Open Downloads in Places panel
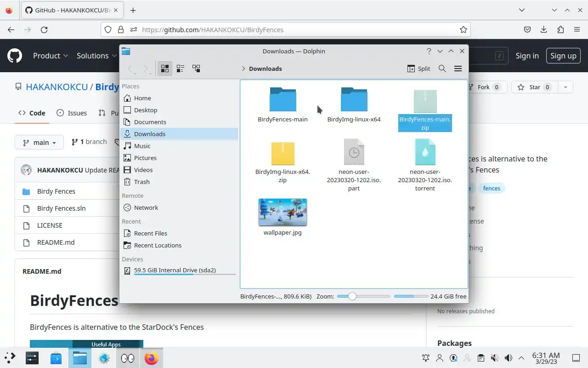Screen dimensions: 588x368 179,134
